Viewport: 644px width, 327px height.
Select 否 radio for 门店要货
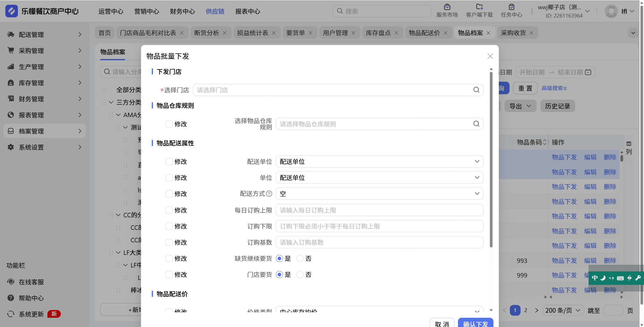click(300, 275)
